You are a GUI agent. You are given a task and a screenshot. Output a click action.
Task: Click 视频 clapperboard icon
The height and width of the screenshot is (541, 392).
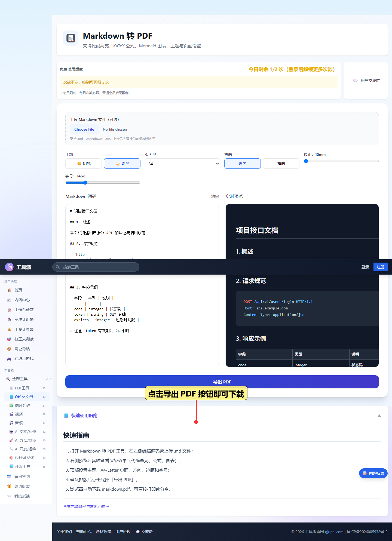tap(11, 414)
